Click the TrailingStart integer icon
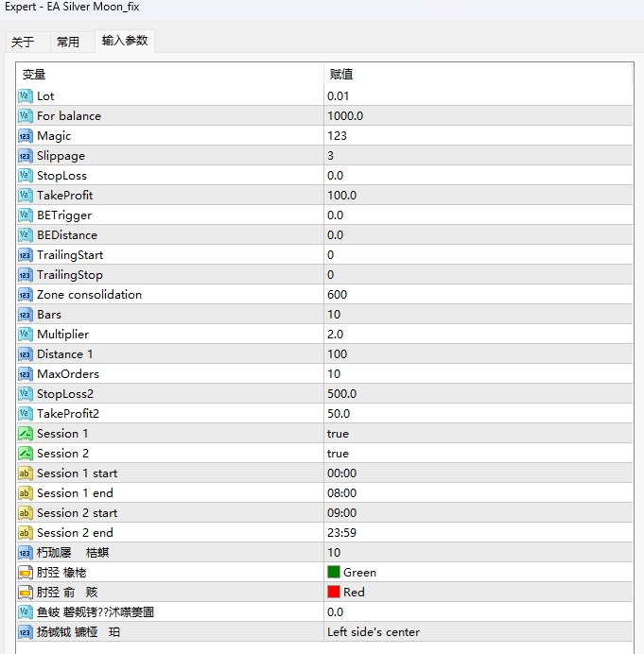The height and width of the screenshot is (654, 644). 25,255
